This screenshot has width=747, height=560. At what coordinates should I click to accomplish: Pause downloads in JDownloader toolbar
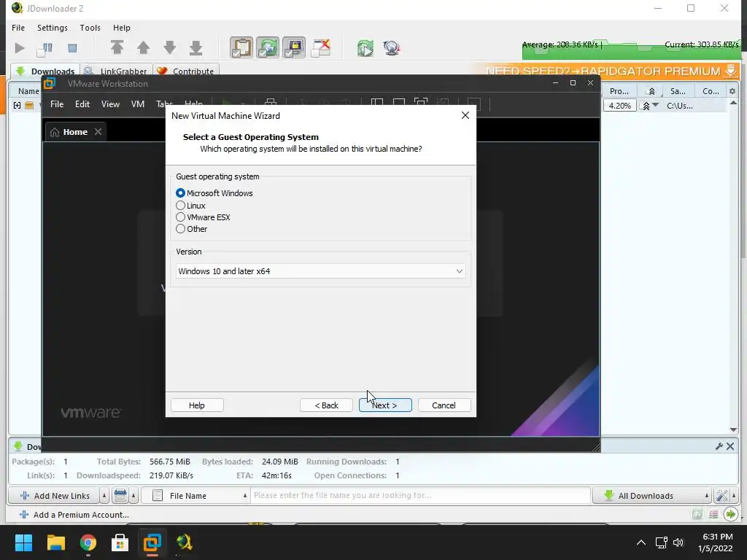point(45,48)
